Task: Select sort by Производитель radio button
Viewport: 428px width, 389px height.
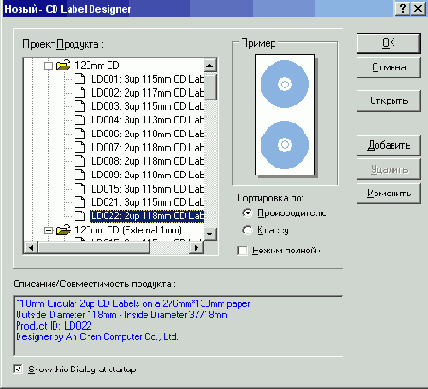Action: pos(248,213)
